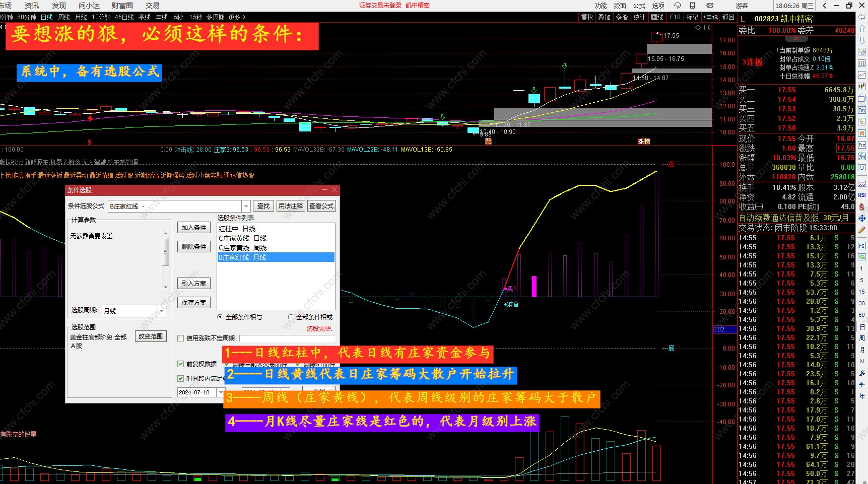Click the 计算参数 scrollbar thumb

point(165,252)
